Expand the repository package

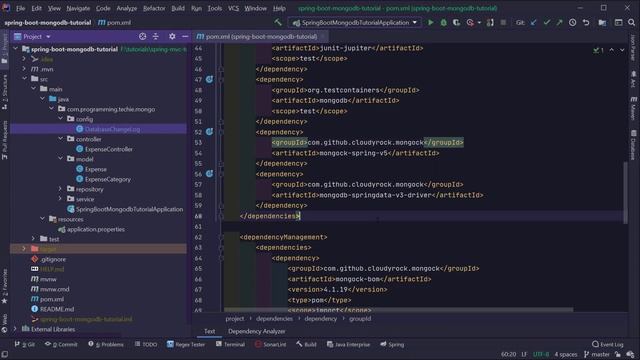click(x=60, y=189)
